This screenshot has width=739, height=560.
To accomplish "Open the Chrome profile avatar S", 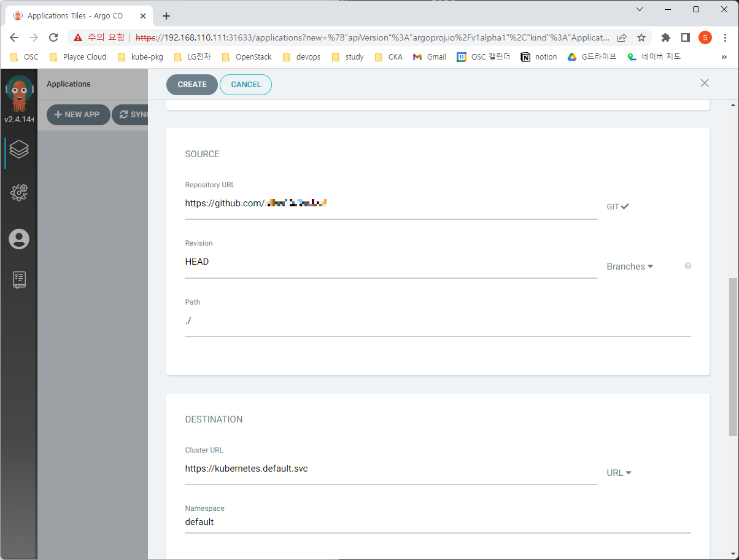I will (x=705, y=37).
